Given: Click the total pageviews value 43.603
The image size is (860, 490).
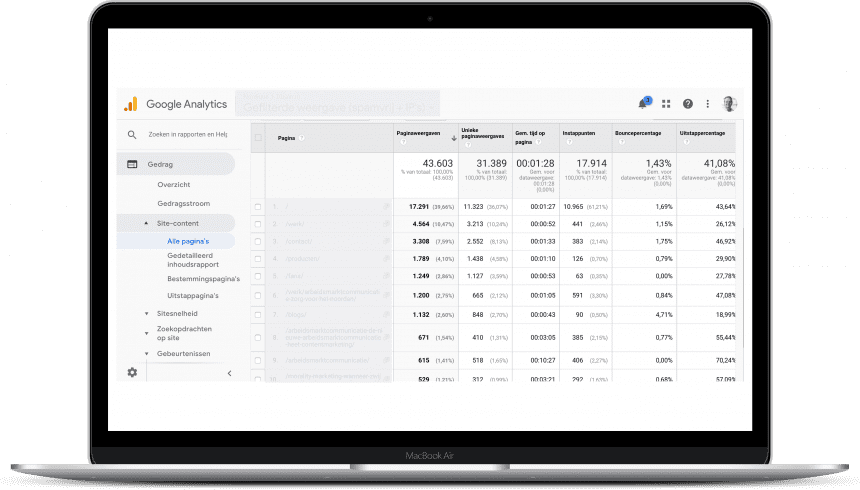Looking at the screenshot, I should click(438, 164).
